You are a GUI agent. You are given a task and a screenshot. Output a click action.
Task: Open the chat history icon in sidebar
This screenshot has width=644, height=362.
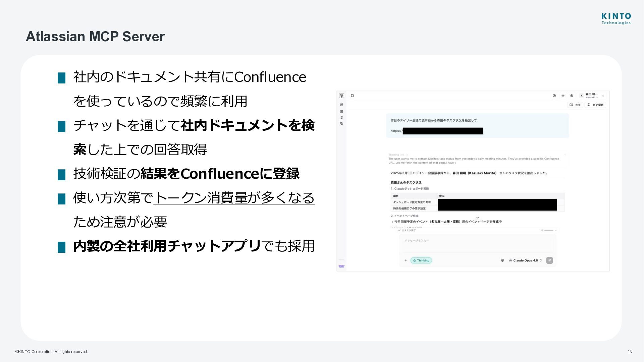pyautogui.click(x=341, y=124)
